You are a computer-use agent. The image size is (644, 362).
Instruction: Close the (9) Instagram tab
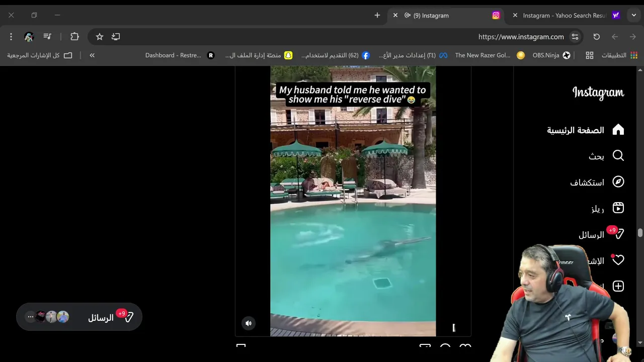395,16
